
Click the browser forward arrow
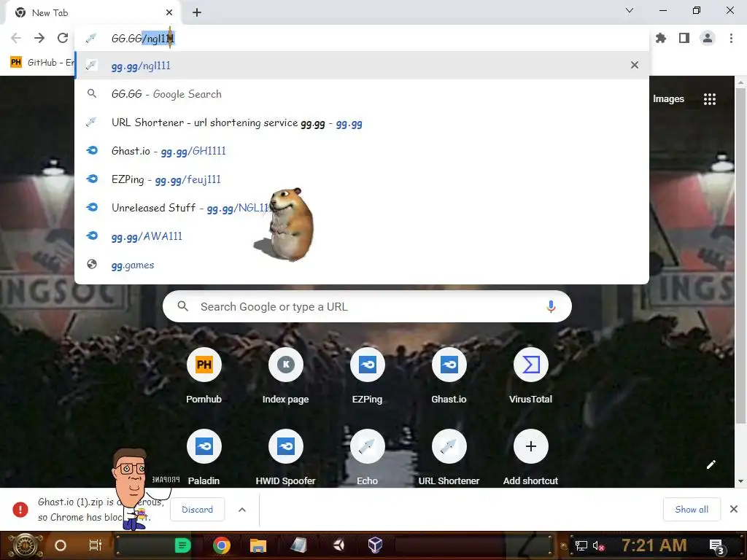(39, 38)
